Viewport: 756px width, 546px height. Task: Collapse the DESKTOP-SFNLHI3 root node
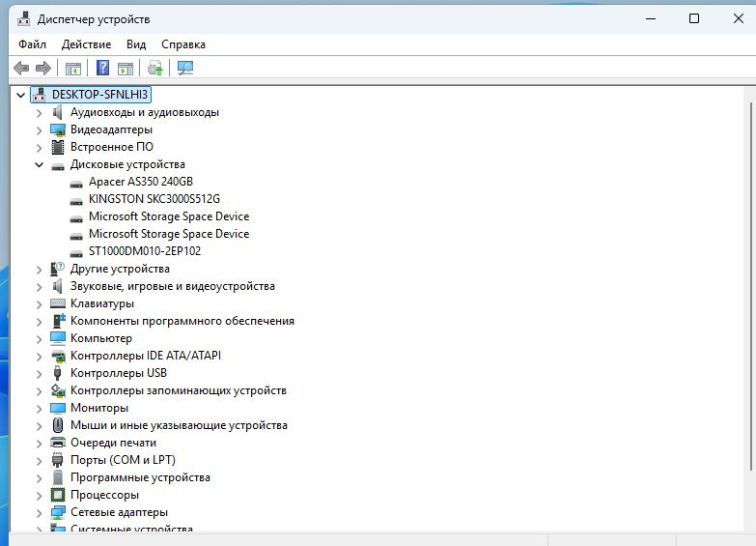[22, 95]
